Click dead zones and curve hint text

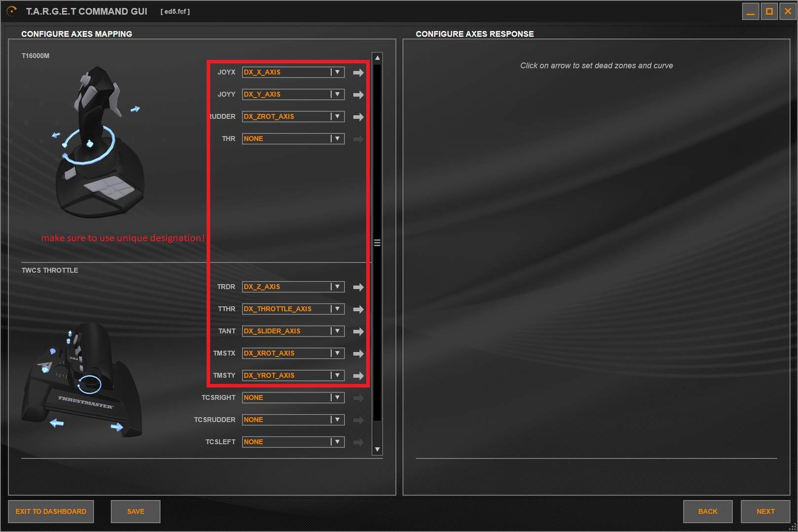[597, 66]
